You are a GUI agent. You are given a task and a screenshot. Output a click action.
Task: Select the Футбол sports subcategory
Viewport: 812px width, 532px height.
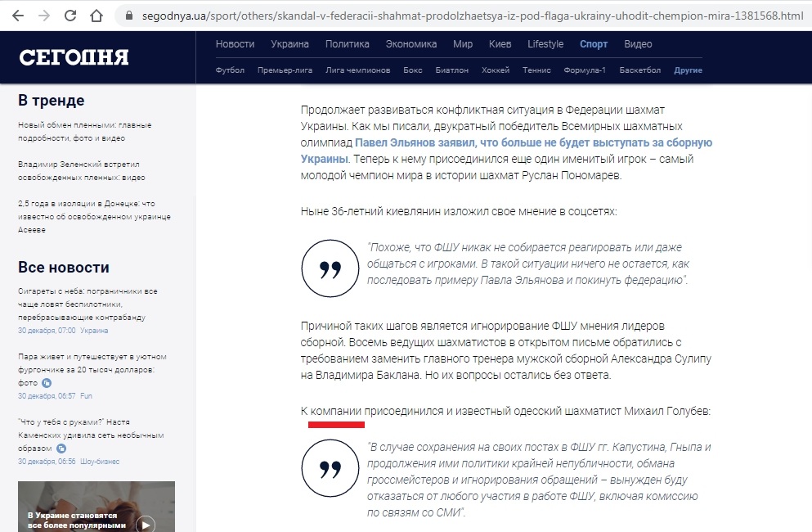click(x=230, y=70)
